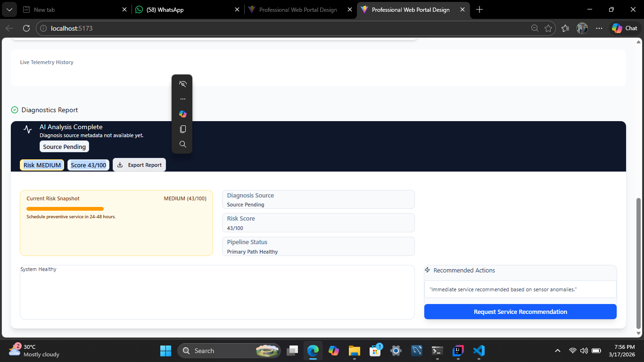The width and height of the screenshot is (644, 362).
Task: Click the green check icon beside Diagnostics Report
Action: [x=15, y=110]
